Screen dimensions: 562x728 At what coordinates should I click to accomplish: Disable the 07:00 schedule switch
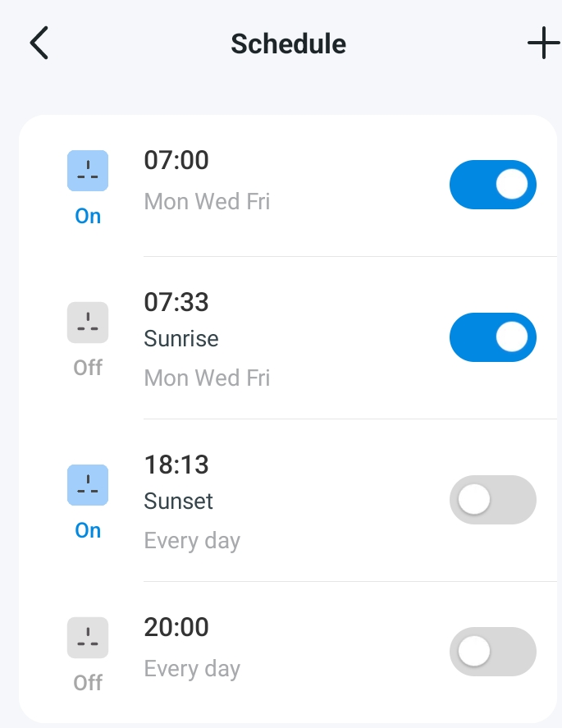point(492,185)
